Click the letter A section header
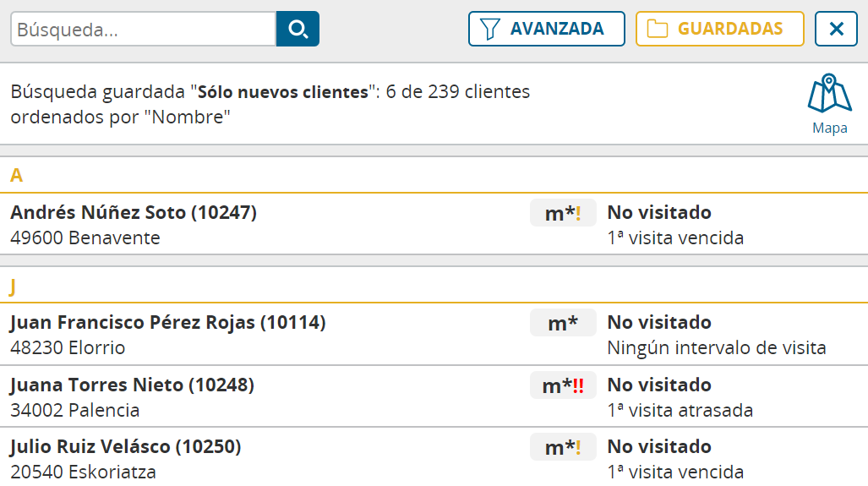The image size is (868, 486). tap(16, 176)
